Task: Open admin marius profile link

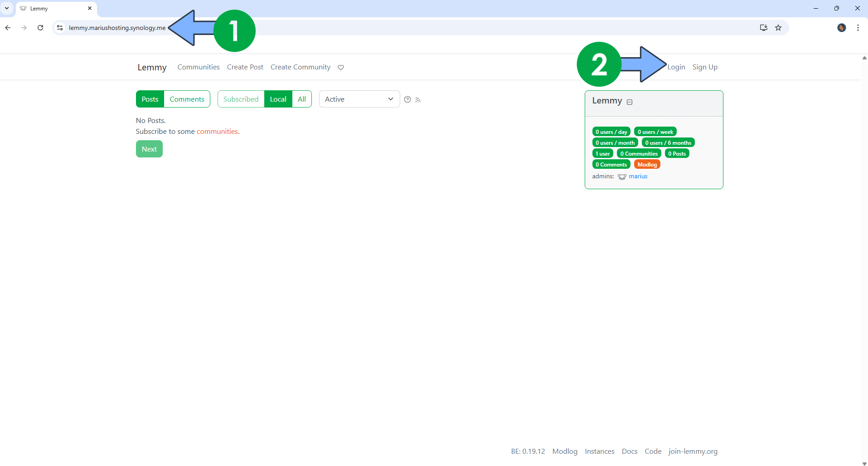Action: tap(638, 177)
